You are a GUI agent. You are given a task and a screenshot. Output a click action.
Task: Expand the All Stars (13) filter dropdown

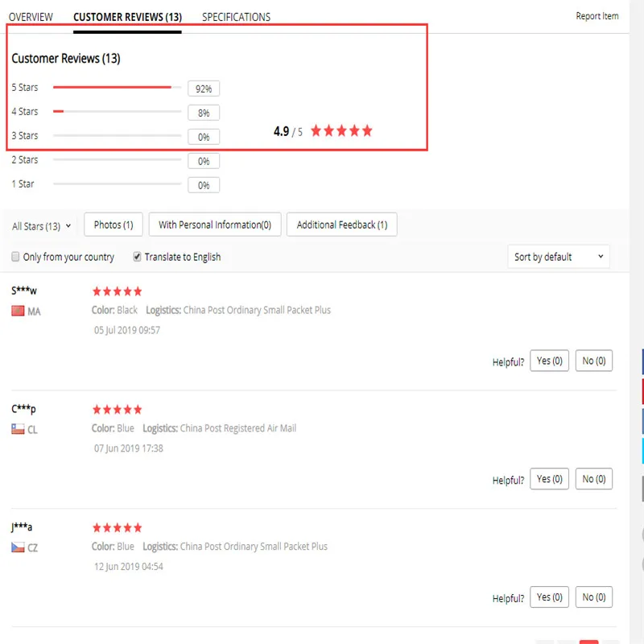[42, 226]
